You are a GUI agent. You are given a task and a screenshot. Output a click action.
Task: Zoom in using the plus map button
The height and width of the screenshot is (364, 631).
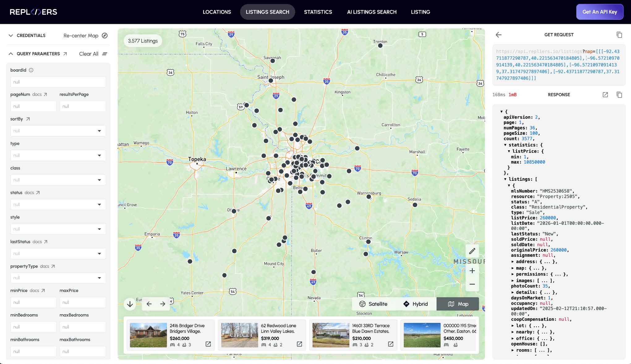[x=472, y=271]
